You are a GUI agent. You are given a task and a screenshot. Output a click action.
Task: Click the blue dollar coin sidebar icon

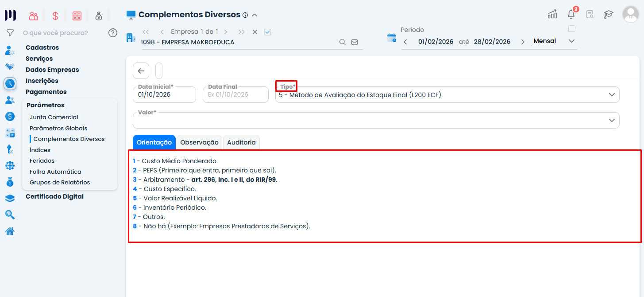click(10, 117)
